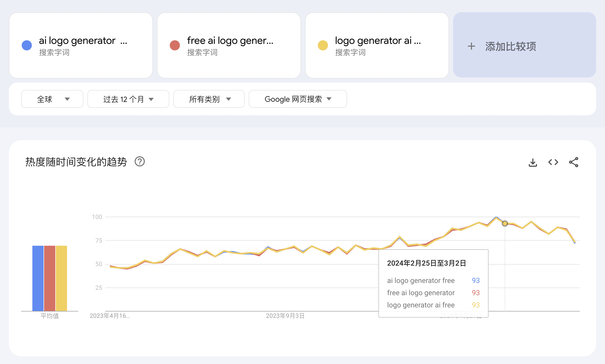Click the red average bar
This screenshot has width=605, height=364.
[50, 278]
